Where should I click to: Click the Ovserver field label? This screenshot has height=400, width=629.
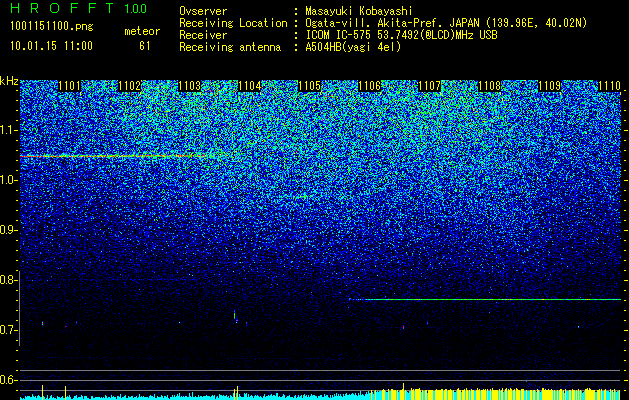click(203, 11)
